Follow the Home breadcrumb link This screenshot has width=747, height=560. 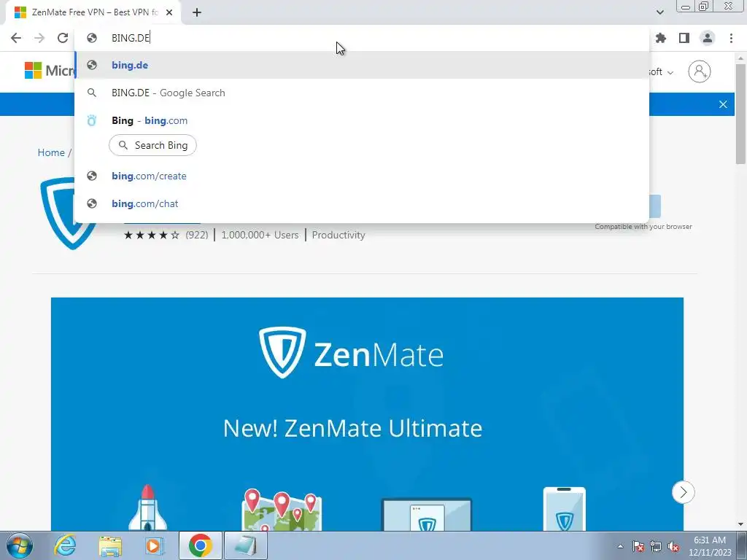point(51,152)
